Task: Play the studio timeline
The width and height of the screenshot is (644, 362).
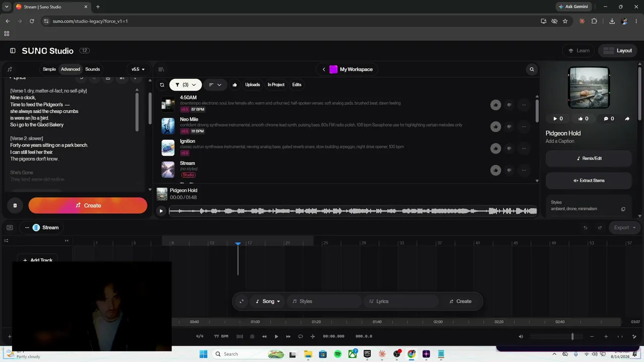Action: (x=276, y=336)
